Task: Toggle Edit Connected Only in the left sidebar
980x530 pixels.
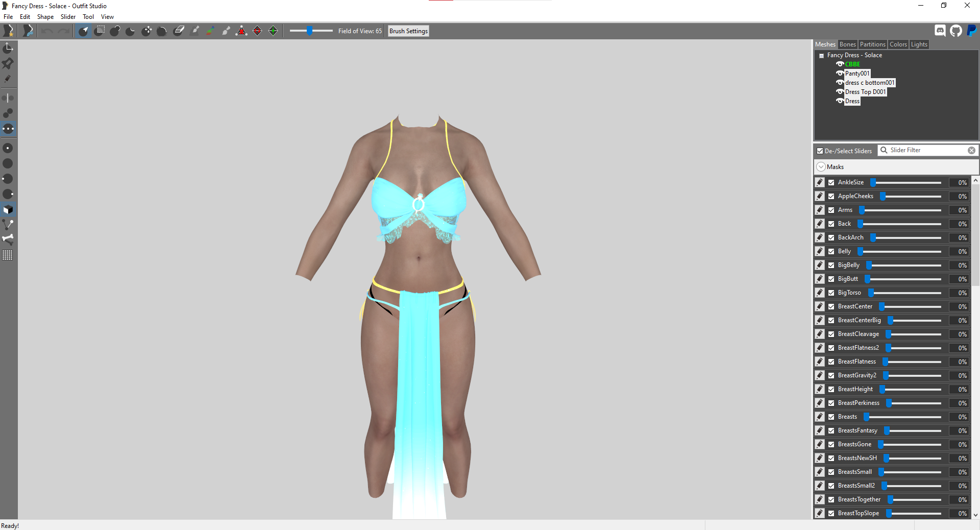Action: [x=8, y=113]
